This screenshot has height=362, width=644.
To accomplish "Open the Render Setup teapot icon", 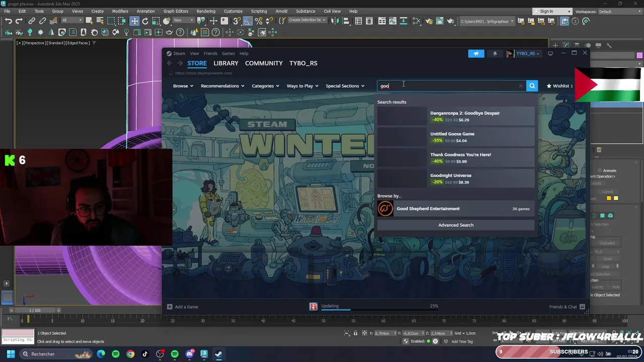I will (x=429, y=21).
